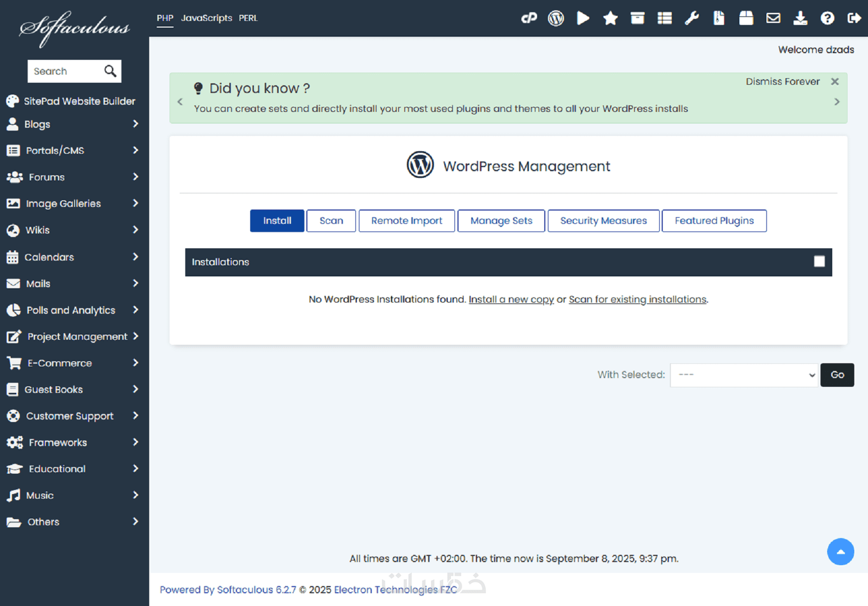Expand the Mails category chevron
The width and height of the screenshot is (868, 606).
(135, 283)
